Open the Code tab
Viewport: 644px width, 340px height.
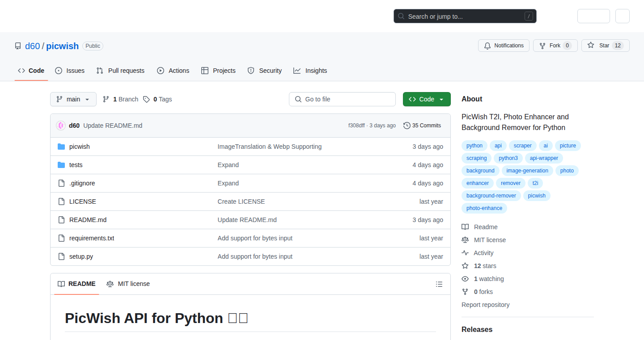point(31,71)
